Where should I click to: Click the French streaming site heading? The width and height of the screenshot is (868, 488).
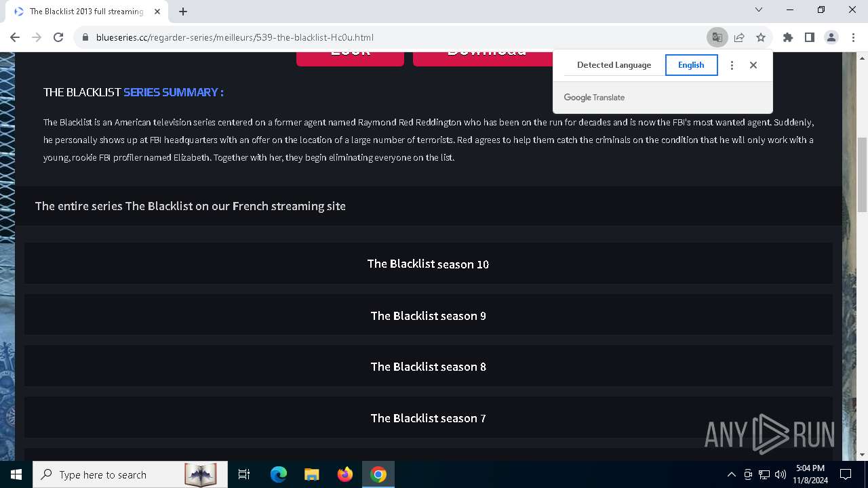[x=190, y=206]
